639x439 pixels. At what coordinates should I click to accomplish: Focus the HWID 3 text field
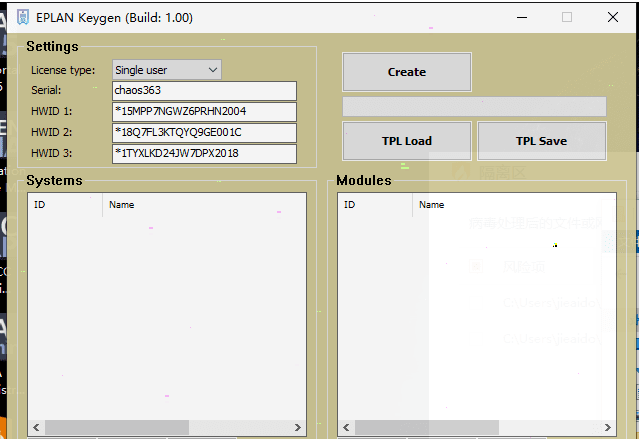tap(204, 154)
